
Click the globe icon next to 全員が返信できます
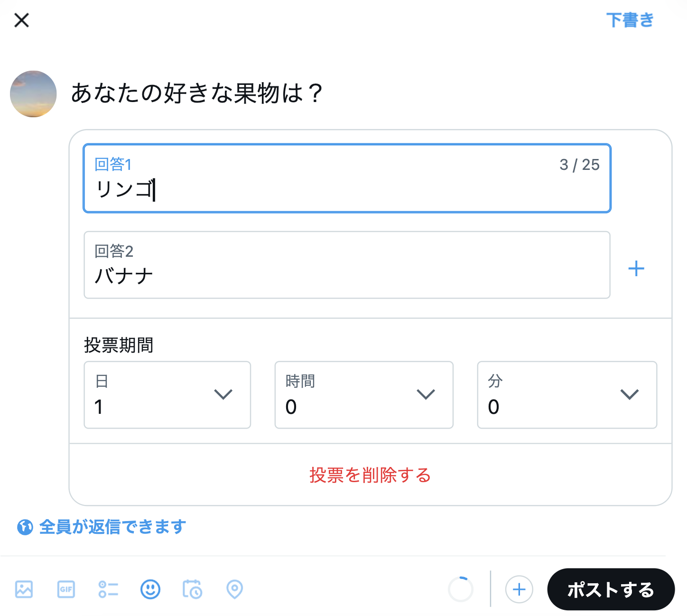coord(25,527)
